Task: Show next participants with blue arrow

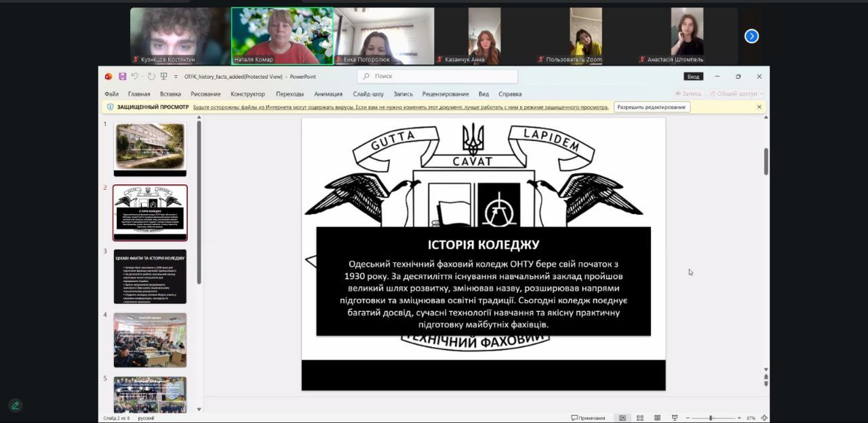Action: pos(751,37)
